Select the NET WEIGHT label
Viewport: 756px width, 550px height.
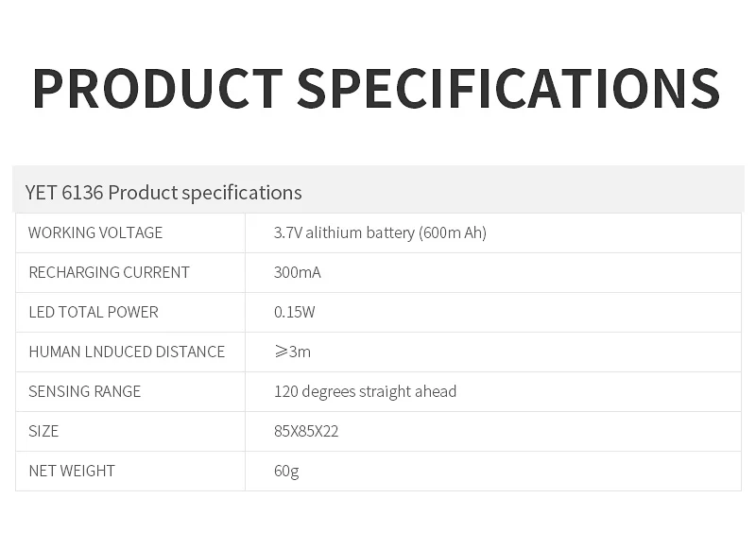pos(72,471)
